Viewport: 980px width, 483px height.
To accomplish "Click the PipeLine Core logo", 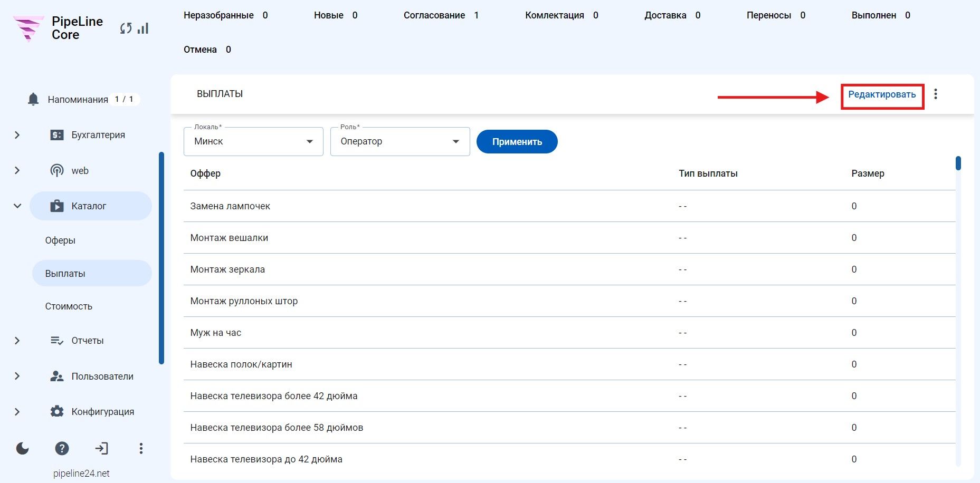I will (x=58, y=28).
